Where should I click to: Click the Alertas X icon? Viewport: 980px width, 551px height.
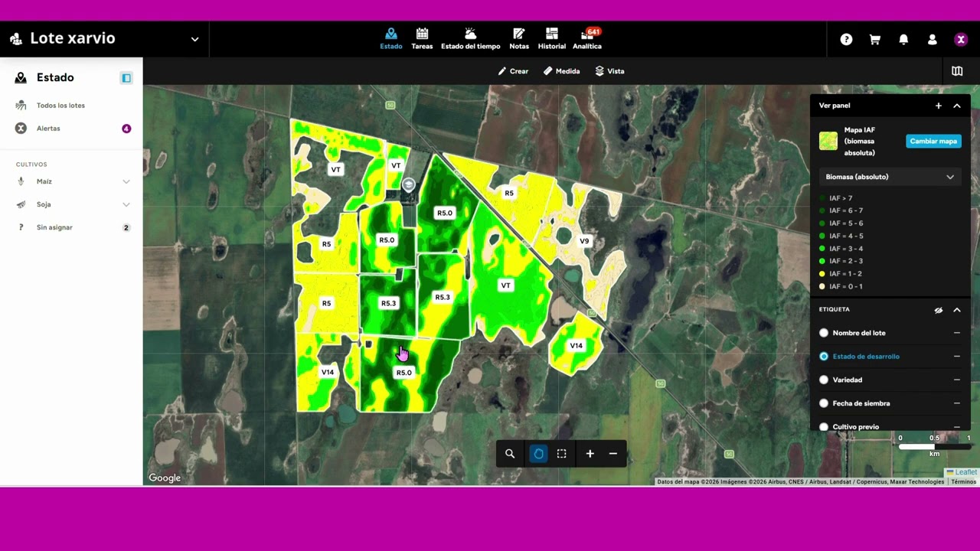pos(21,129)
